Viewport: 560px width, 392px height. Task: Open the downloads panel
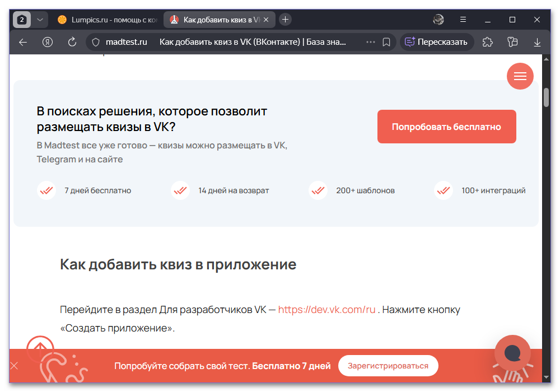click(x=537, y=42)
